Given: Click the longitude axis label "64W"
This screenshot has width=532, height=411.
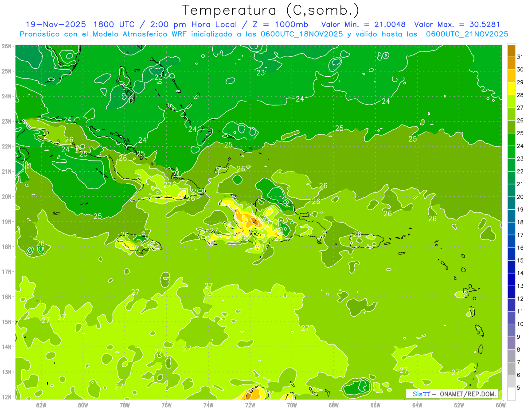Looking at the screenshot, I should click(x=417, y=405).
